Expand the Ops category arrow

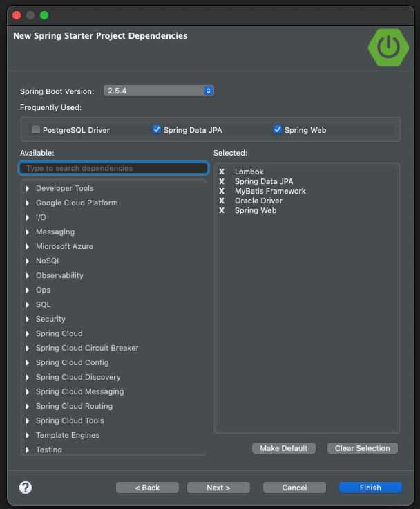point(28,290)
